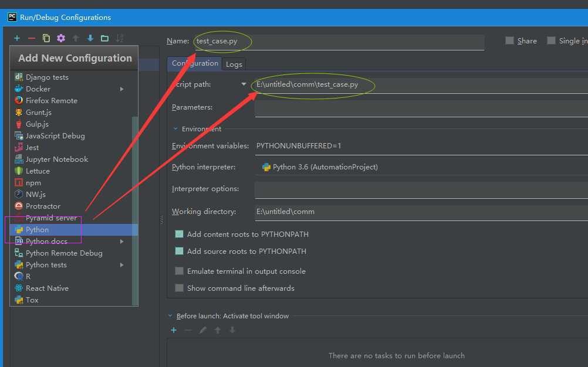Remove a before-launch task with the minus icon
588x367 pixels.
coord(188,330)
